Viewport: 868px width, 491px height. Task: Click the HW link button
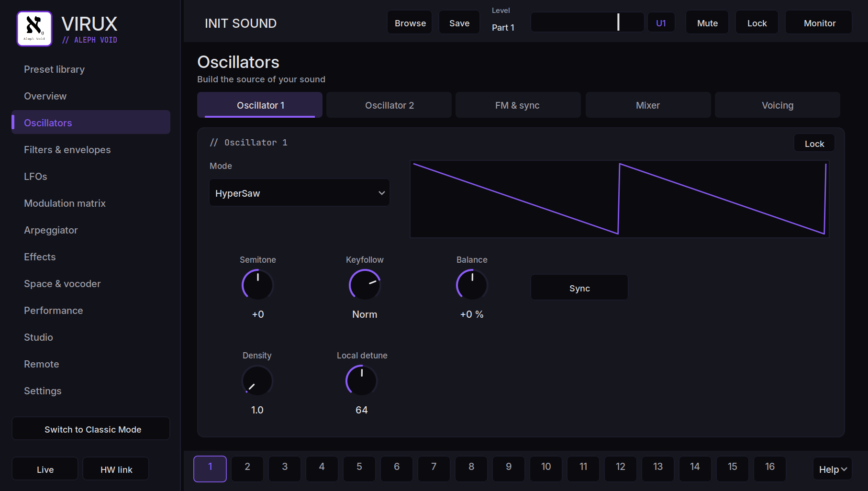116,469
